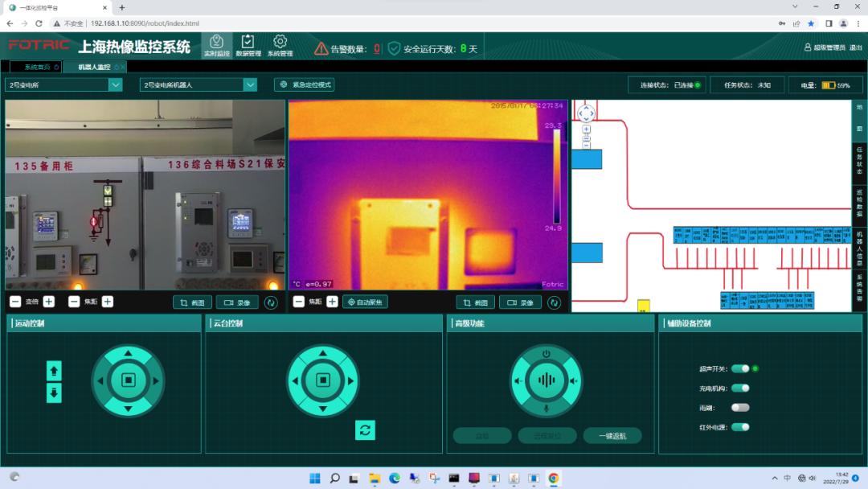Activate 紧急定位模式 emergency positioning mode
The height and width of the screenshot is (489, 868).
click(x=305, y=84)
